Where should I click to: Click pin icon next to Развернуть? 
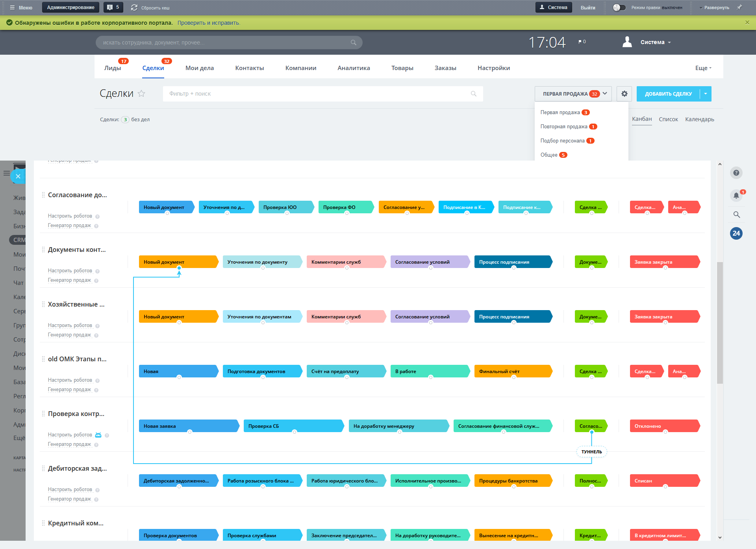point(739,7)
